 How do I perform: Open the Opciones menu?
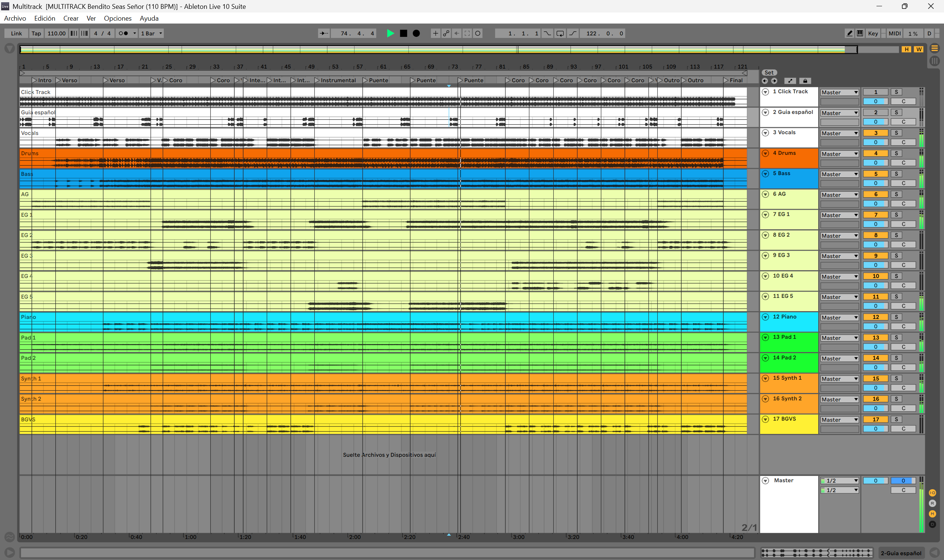tap(118, 18)
